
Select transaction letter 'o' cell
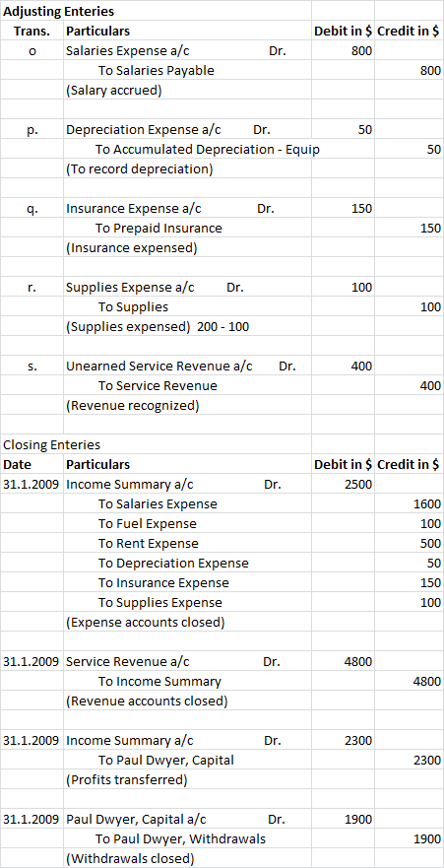click(32, 51)
